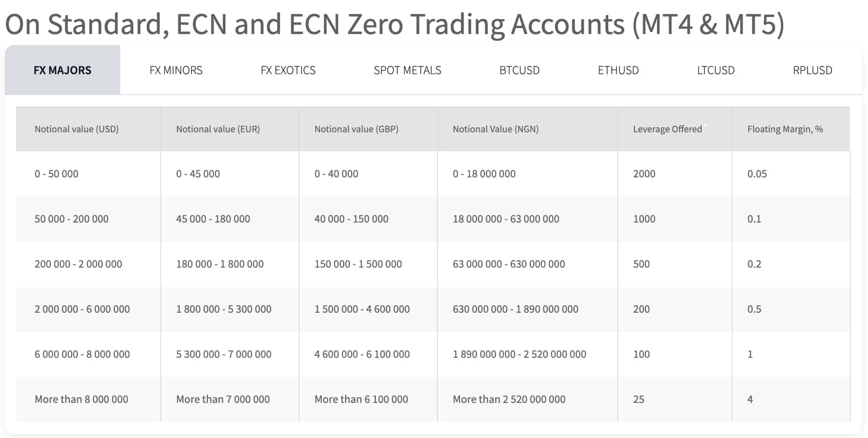
Task: Open the LTCUSD tab
Action: point(716,70)
